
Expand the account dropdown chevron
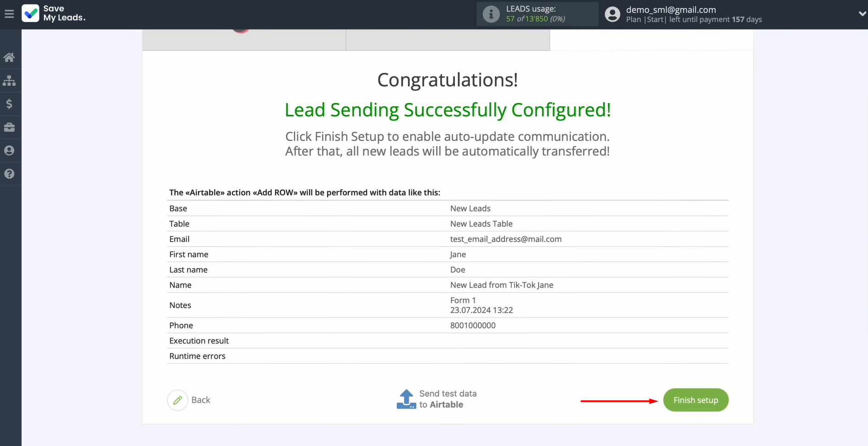[x=862, y=14]
